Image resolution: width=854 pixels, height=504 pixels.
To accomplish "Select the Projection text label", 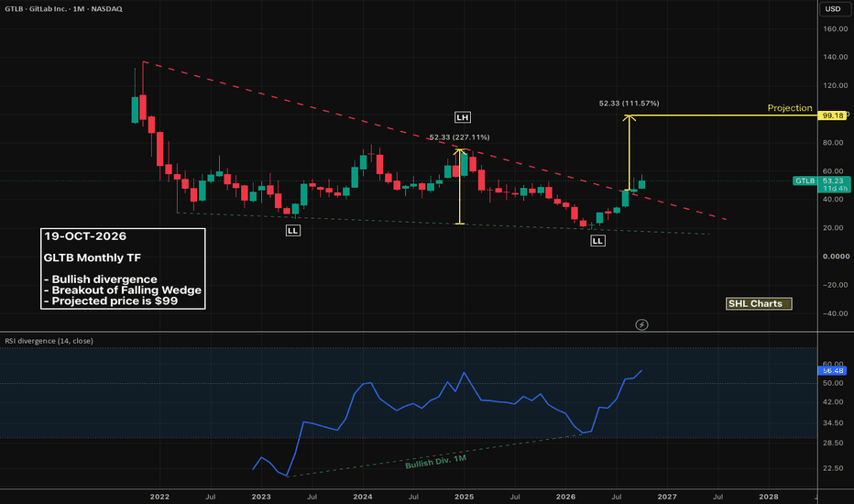I will (790, 108).
